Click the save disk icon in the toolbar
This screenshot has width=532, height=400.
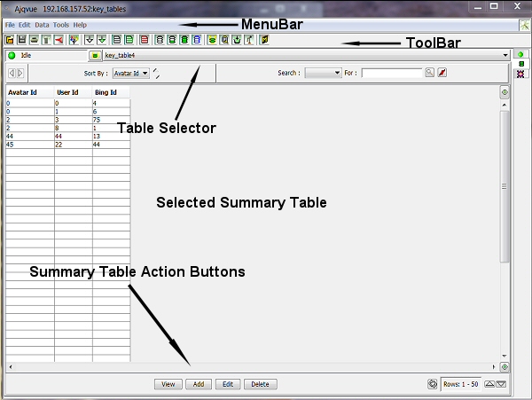tap(21, 40)
